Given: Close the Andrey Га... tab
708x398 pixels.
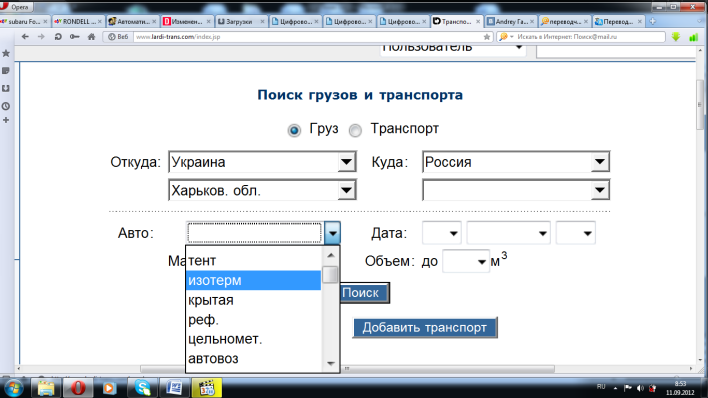Looking at the screenshot, I should pyautogui.click(x=532, y=21).
